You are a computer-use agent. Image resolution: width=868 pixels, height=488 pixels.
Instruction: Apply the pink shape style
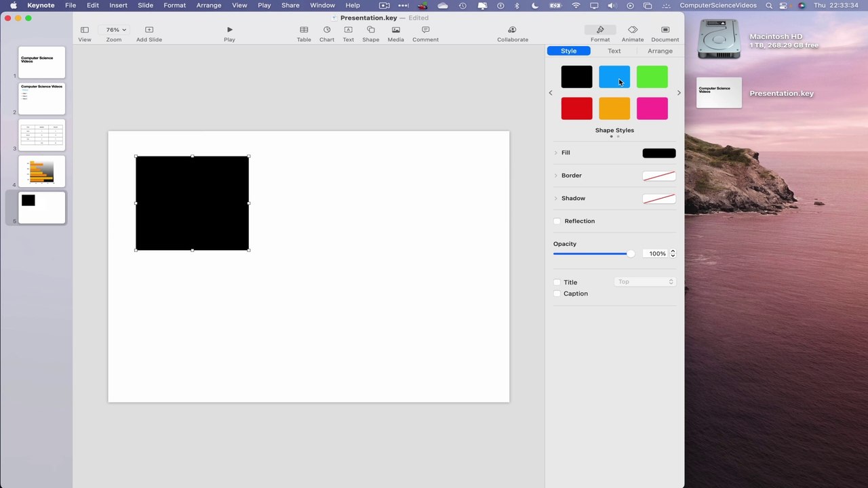point(652,108)
